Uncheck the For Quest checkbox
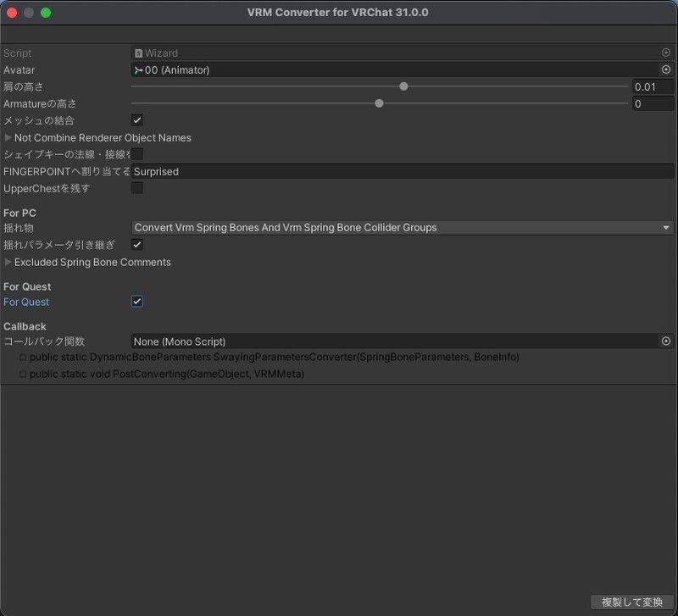This screenshot has width=678, height=616. (137, 302)
